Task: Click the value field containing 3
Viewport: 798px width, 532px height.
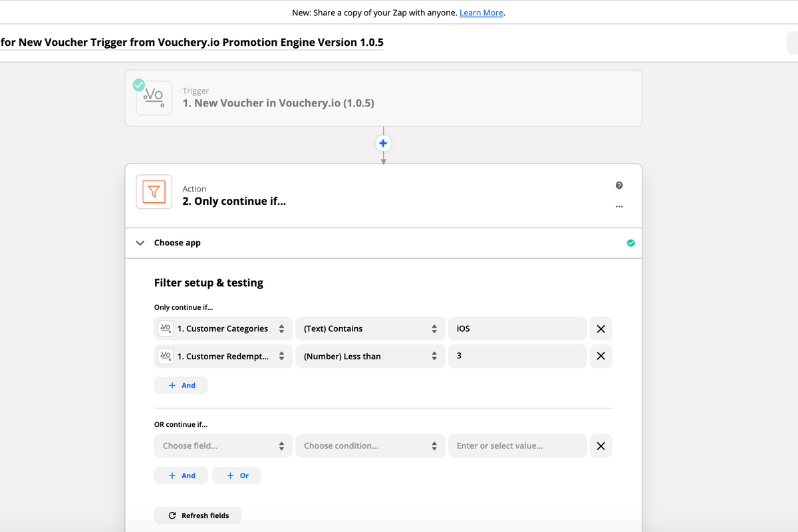Action: coord(517,356)
